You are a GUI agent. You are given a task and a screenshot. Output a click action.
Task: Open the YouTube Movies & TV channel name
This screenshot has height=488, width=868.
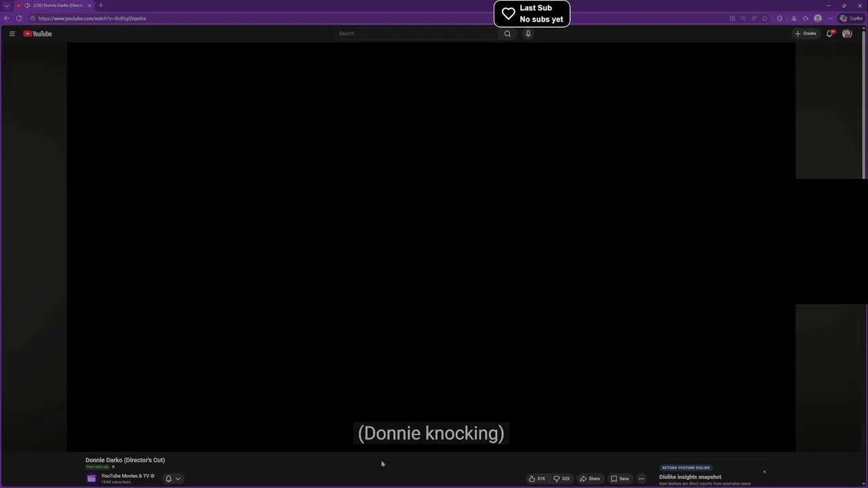click(x=125, y=476)
